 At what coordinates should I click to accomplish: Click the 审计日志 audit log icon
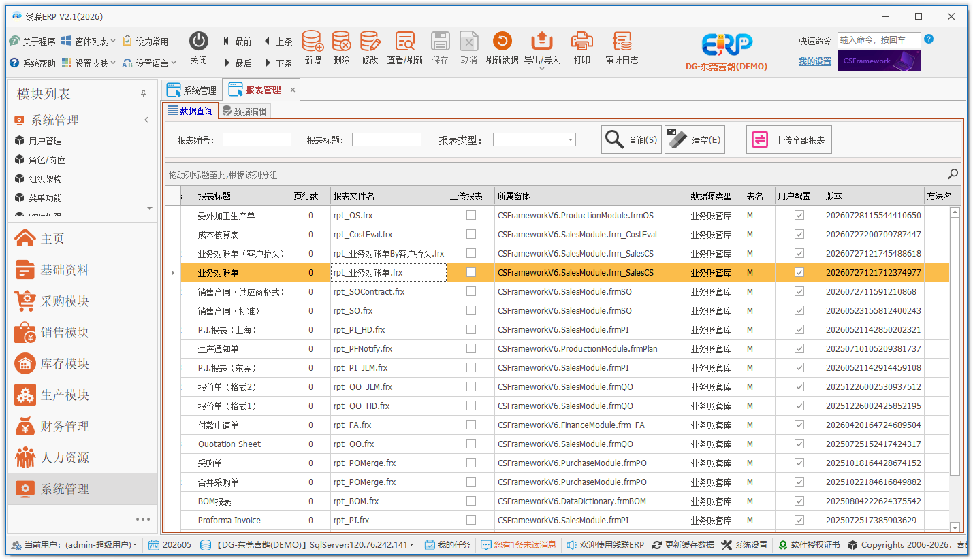622,42
